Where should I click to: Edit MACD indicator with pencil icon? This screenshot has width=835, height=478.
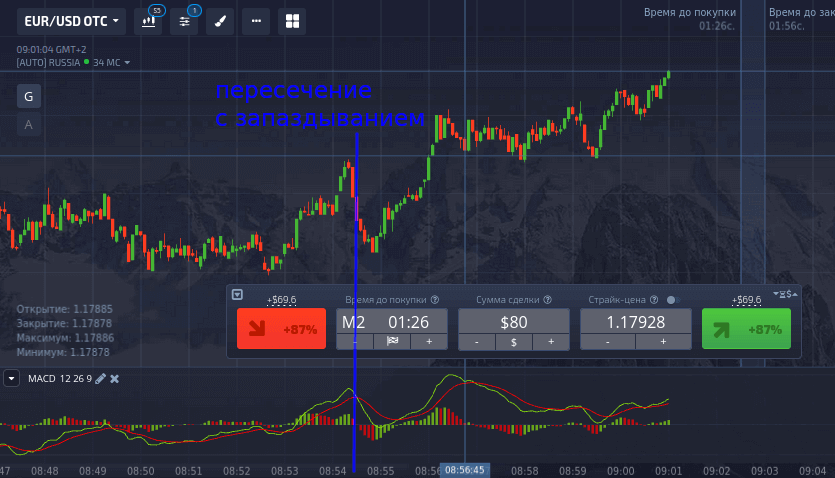[x=100, y=378]
